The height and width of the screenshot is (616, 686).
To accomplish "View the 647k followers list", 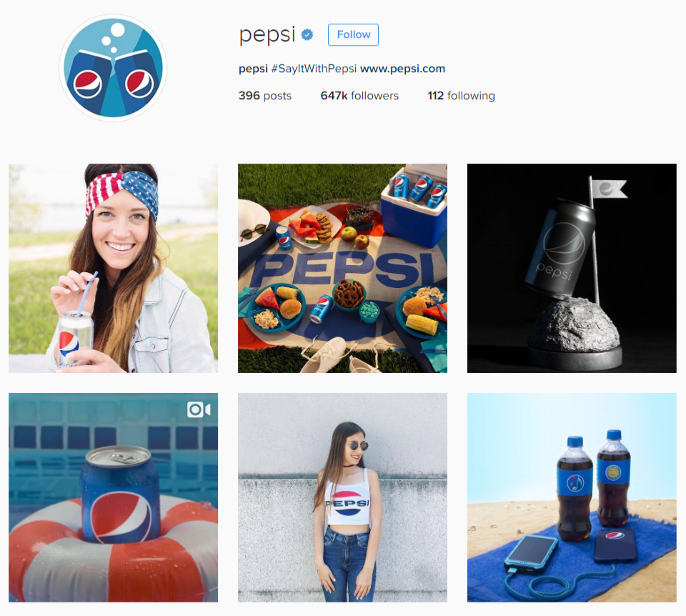I will [359, 95].
